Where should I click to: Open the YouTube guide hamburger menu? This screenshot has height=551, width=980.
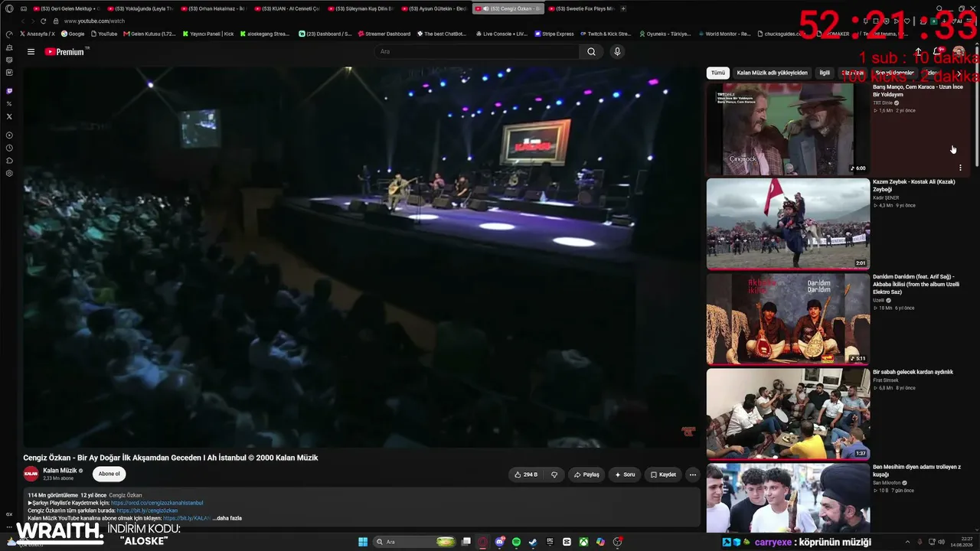31,52
